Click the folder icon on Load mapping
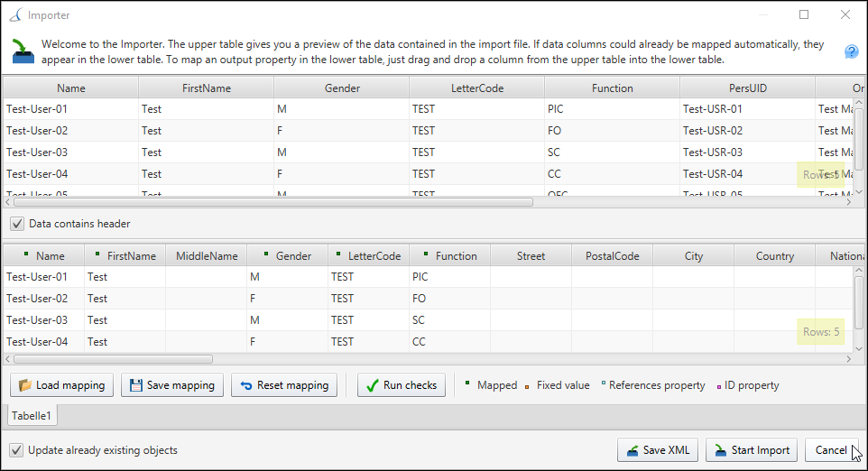This screenshot has width=868, height=471. 24,385
